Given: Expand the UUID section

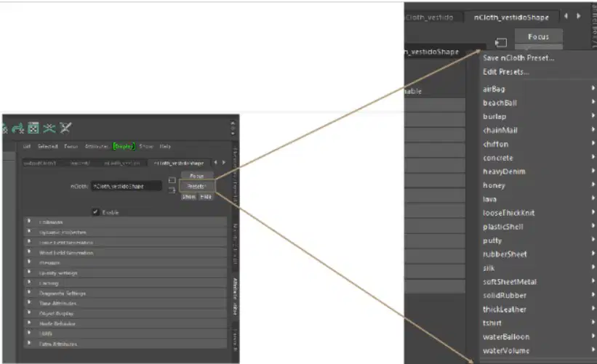Looking at the screenshot, I should point(125,333).
